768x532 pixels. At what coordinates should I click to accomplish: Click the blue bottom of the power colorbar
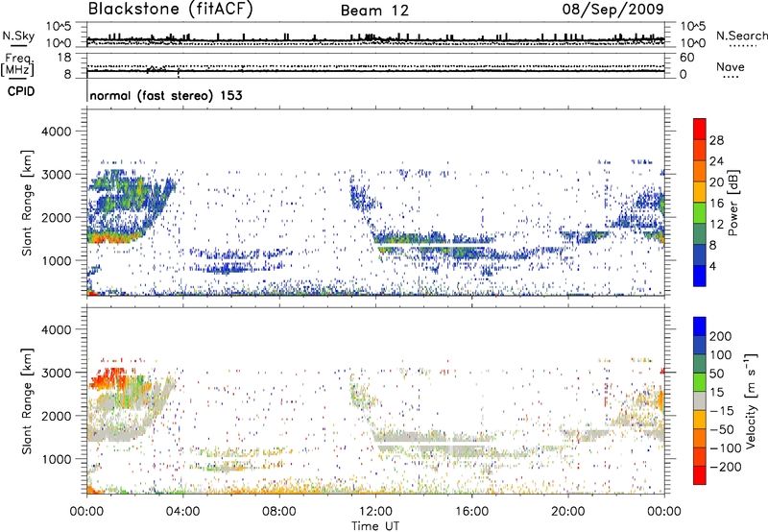pyautogui.click(x=700, y=276)
